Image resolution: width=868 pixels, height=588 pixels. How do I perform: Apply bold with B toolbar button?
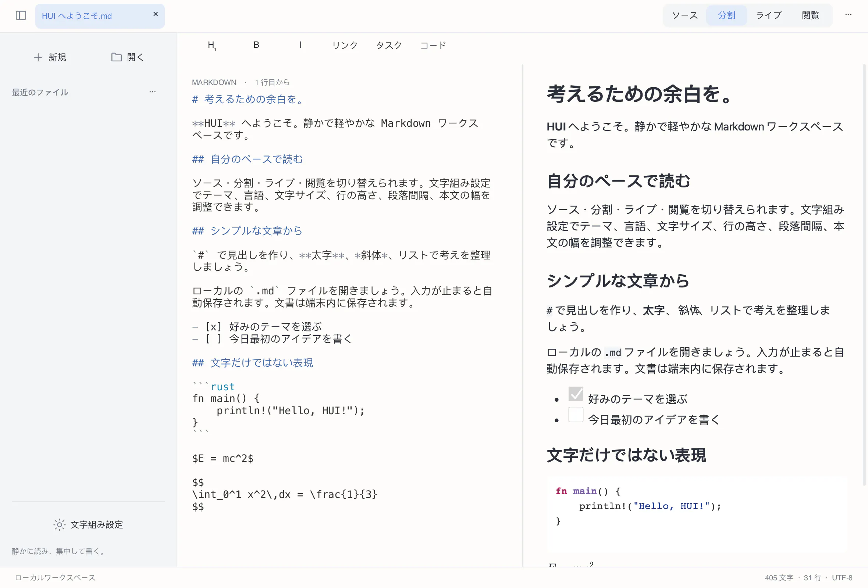pyautogui.click(x=256, y=45)
